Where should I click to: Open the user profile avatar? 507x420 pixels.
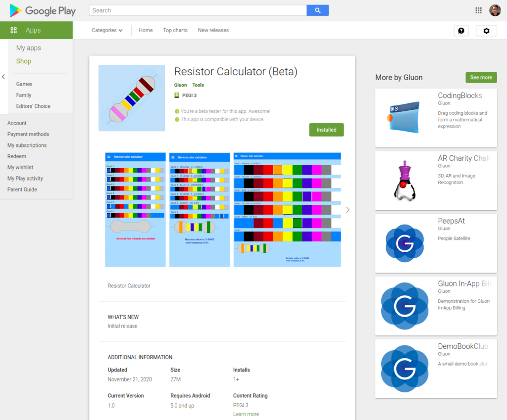click(x=495, y=10)
